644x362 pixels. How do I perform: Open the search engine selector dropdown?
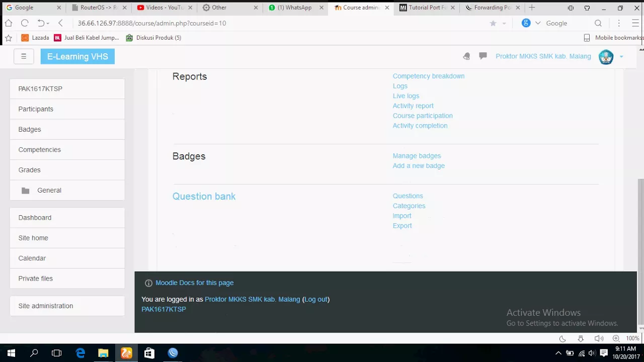tap(538, 23)
